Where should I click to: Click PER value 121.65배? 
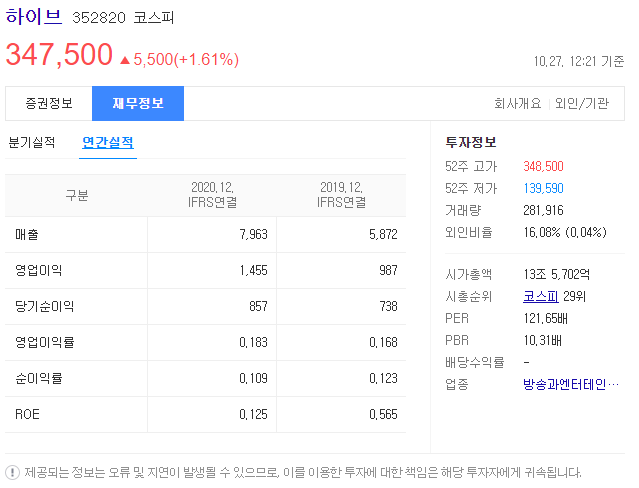(x=546, y=318)
